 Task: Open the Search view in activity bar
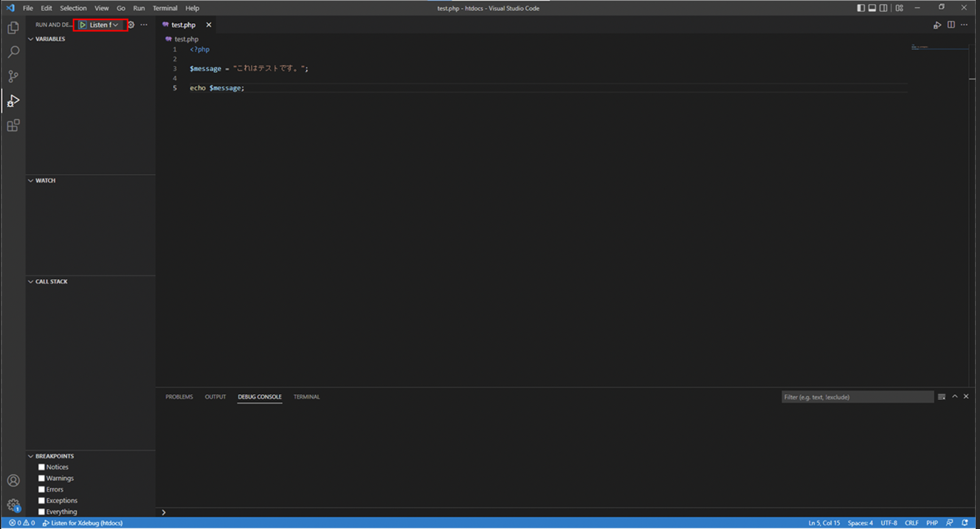click(13, 52)
